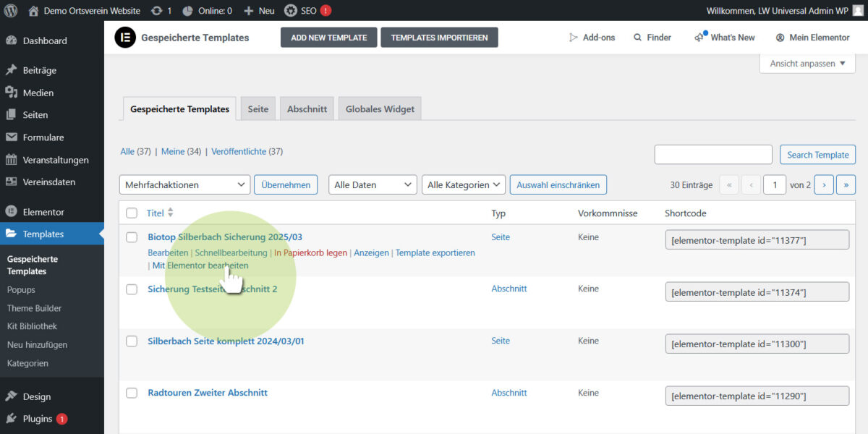
Task: Click the template search input field
Action: [x=713, y=155]
